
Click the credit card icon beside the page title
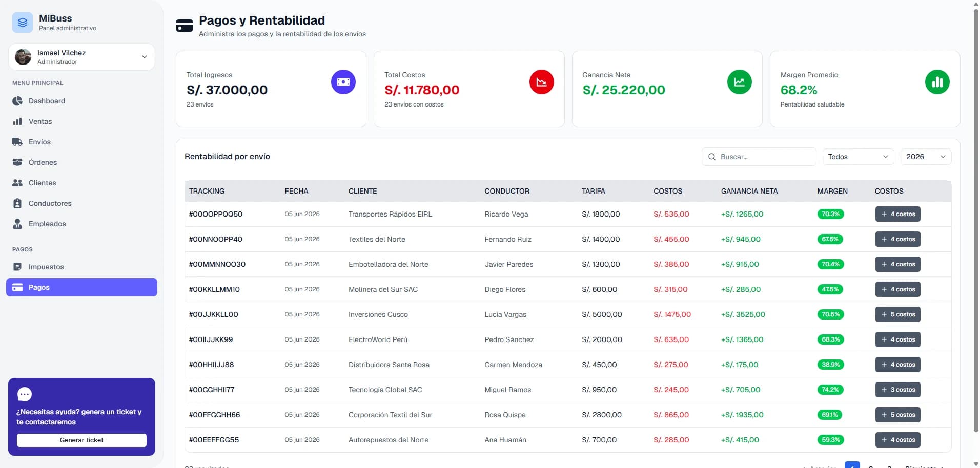(x=185, y=26)
